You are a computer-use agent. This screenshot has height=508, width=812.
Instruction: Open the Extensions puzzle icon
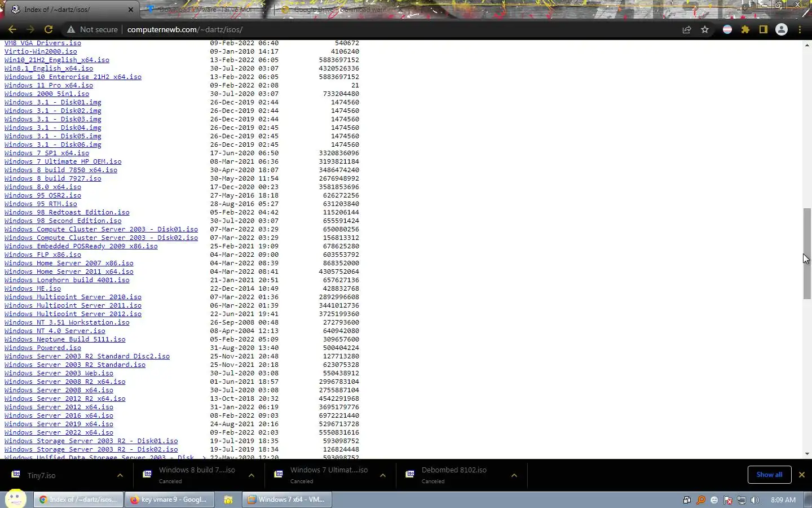click(x=745, y=29)
